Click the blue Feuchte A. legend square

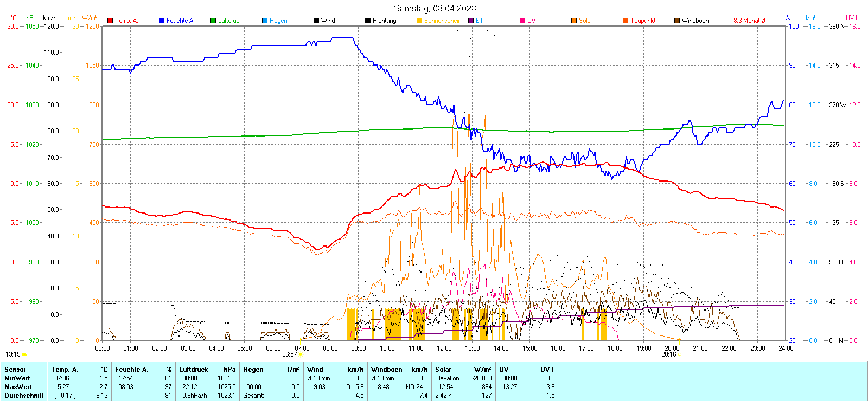coord(162,21)
